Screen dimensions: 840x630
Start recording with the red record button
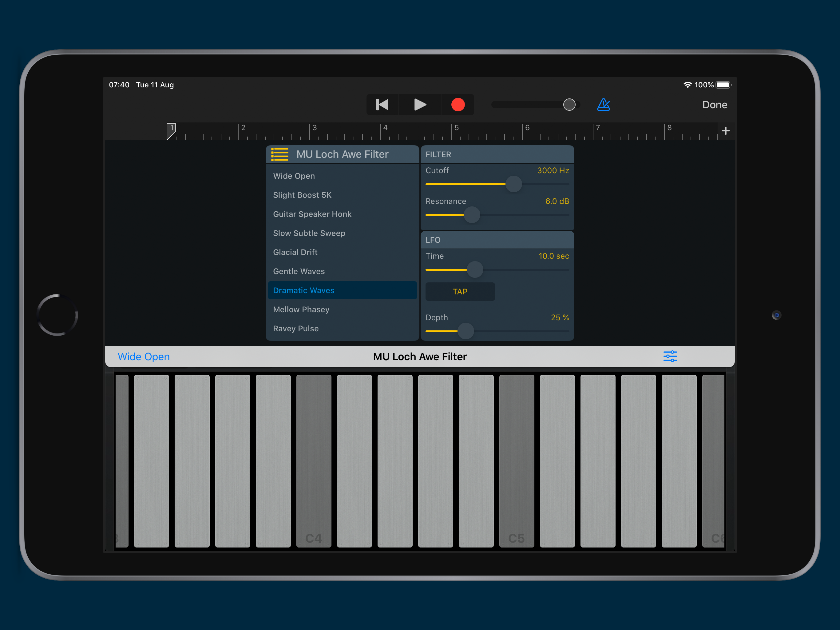[458, 105]
